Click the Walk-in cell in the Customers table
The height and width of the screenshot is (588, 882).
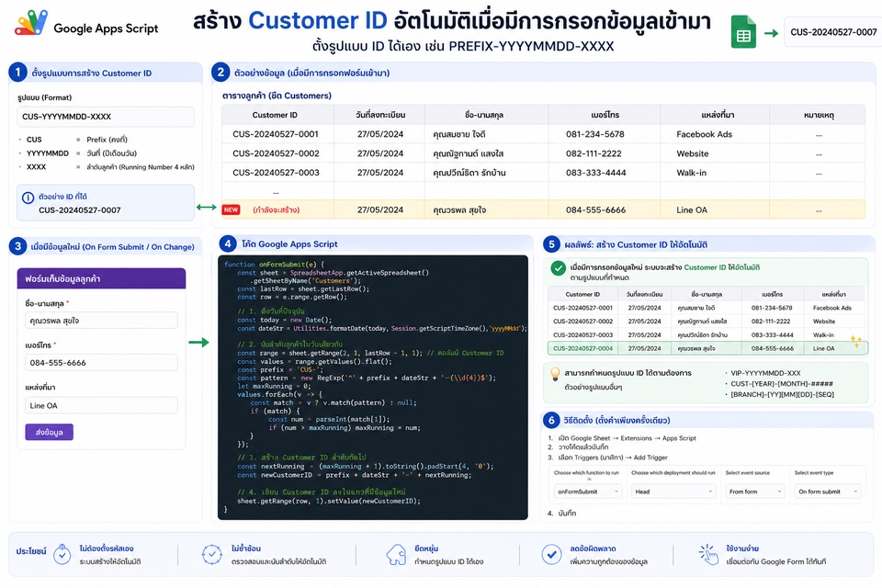pos(691,172)
